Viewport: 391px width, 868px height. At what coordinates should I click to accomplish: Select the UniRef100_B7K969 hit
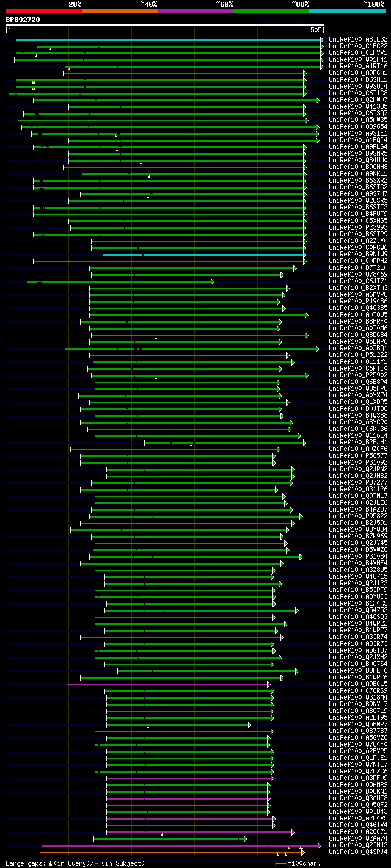click(358, 537)
